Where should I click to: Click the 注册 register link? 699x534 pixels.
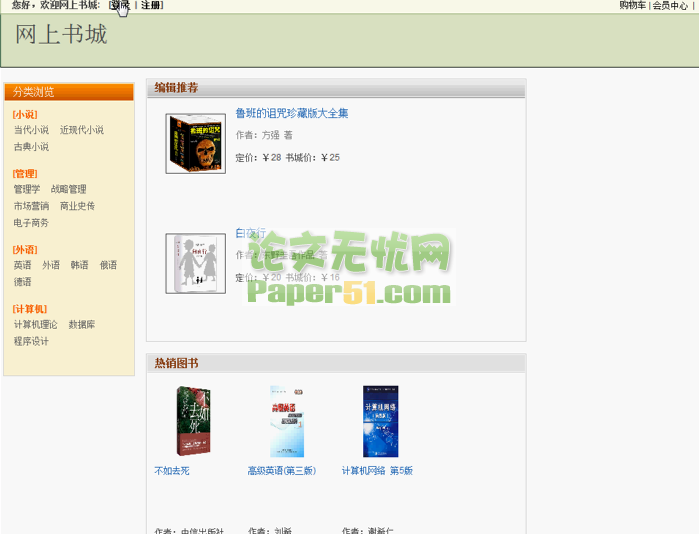(x=150, y=5)
